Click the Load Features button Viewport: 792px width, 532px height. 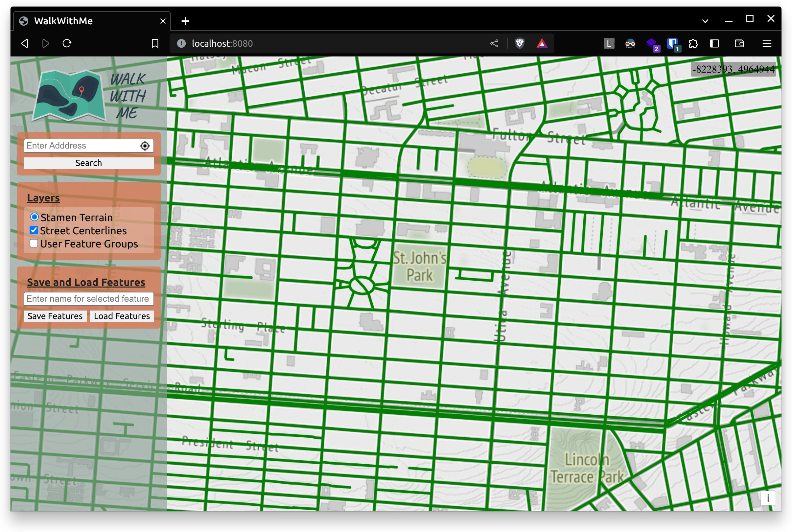coord(122,316)
